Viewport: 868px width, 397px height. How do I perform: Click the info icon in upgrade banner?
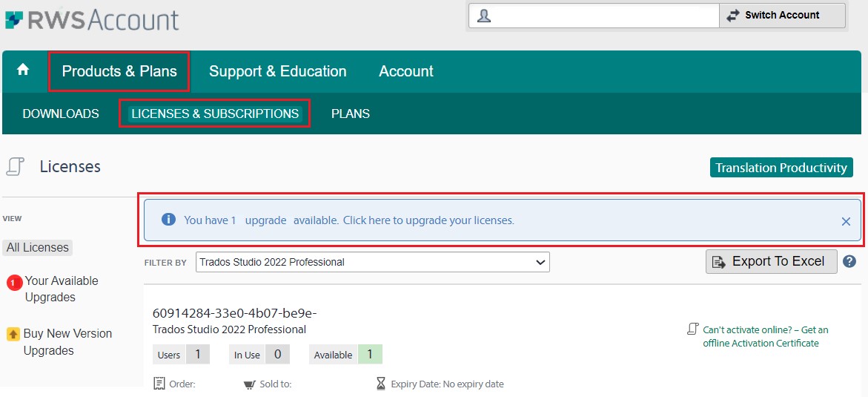(x=168, y=220)
